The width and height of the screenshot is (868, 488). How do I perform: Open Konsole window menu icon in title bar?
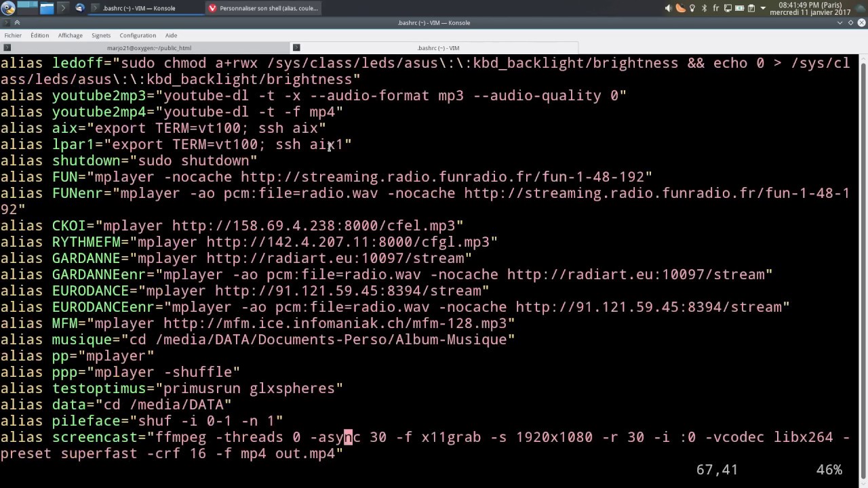point(6,22)
